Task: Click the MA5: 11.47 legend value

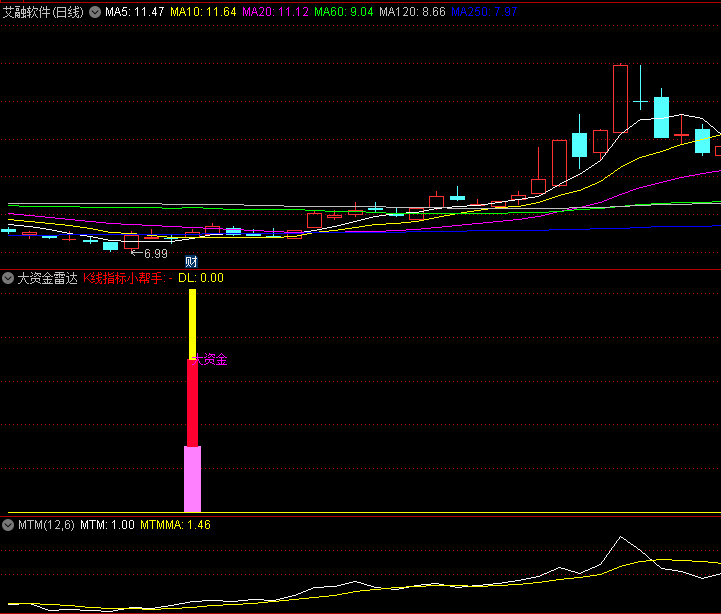Action: [134, 12]
